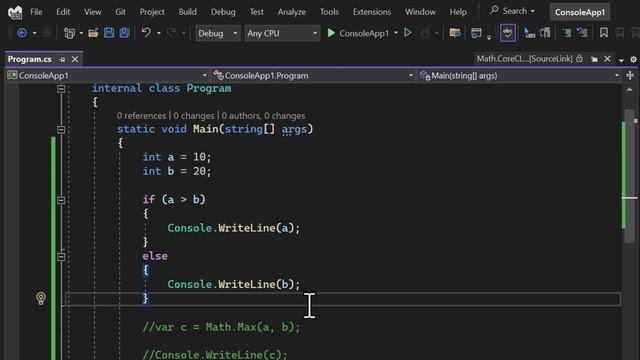640x360 pixels.
Task: Open the Any CPU platform dropdown
Action: 282,33
